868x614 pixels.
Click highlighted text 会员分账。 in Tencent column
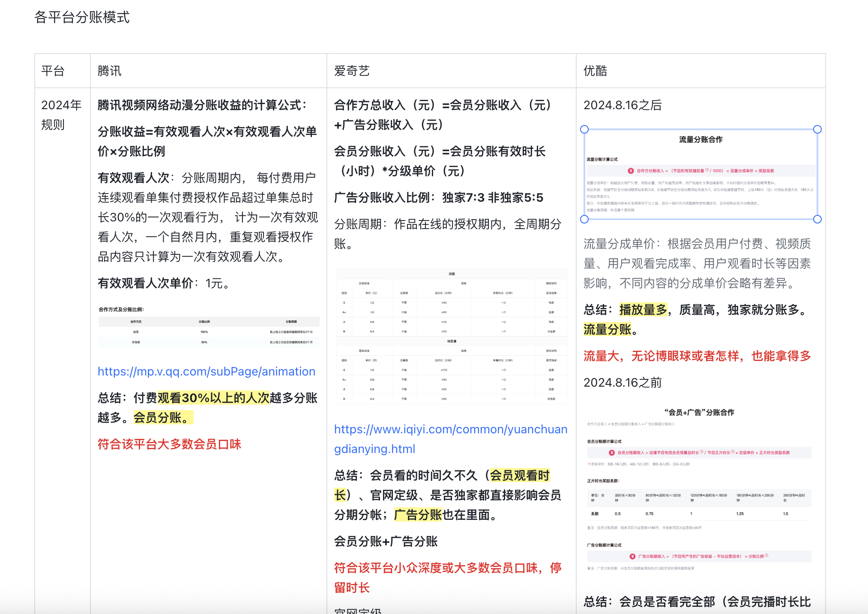pos(163,417)
